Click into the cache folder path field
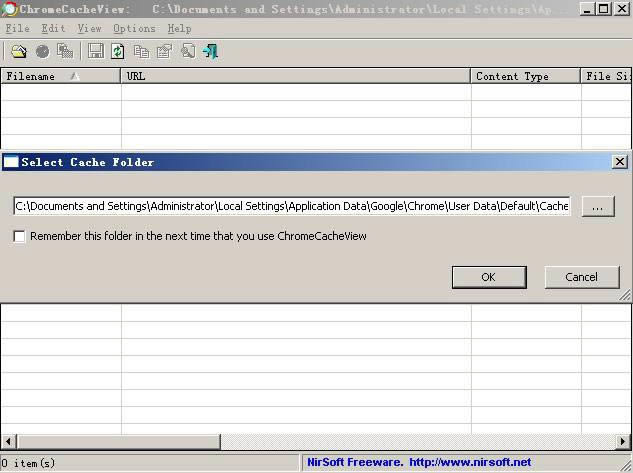The image size is (633, 473). click(x=292, y=206)
